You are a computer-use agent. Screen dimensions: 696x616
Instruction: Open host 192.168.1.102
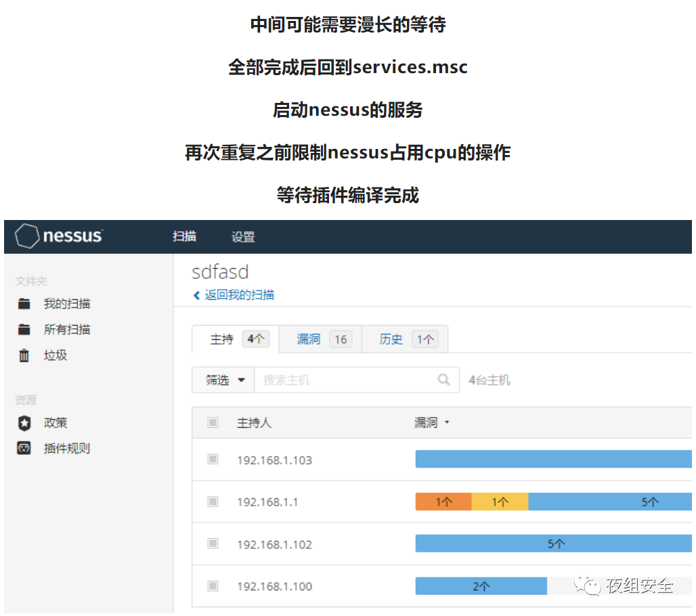tap(274, 544)
